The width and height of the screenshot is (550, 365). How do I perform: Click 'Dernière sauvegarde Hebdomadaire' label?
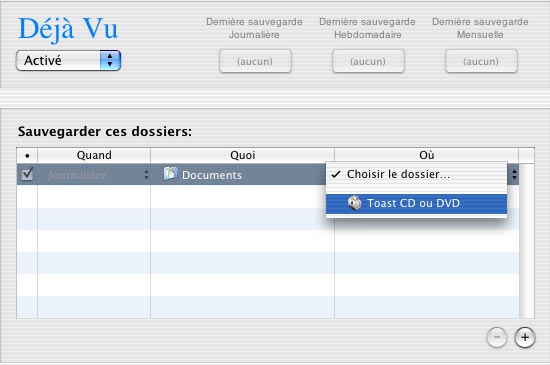[x=367, y=28]
